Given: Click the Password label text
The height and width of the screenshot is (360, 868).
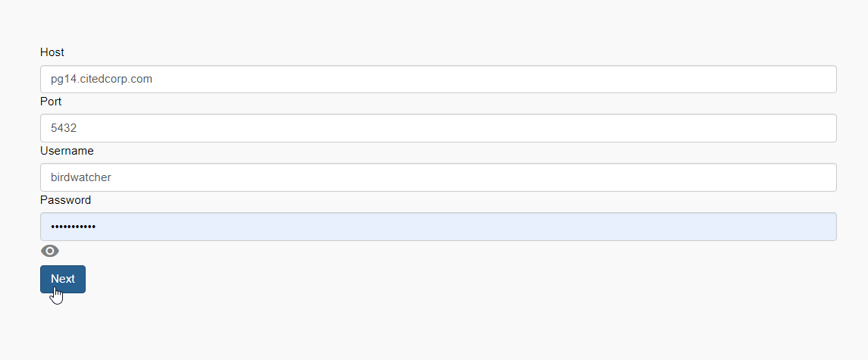Looking at the screenshot, I should point(65,200).
